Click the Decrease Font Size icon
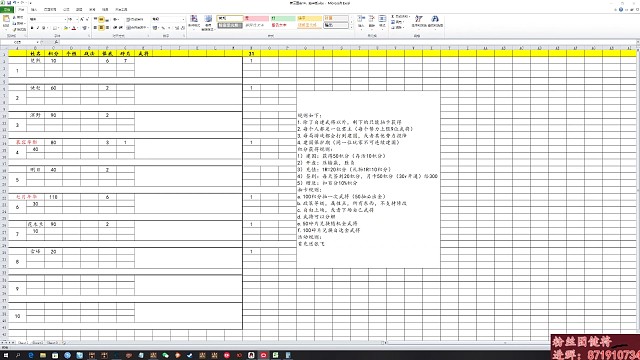 [x=87, y=19]
